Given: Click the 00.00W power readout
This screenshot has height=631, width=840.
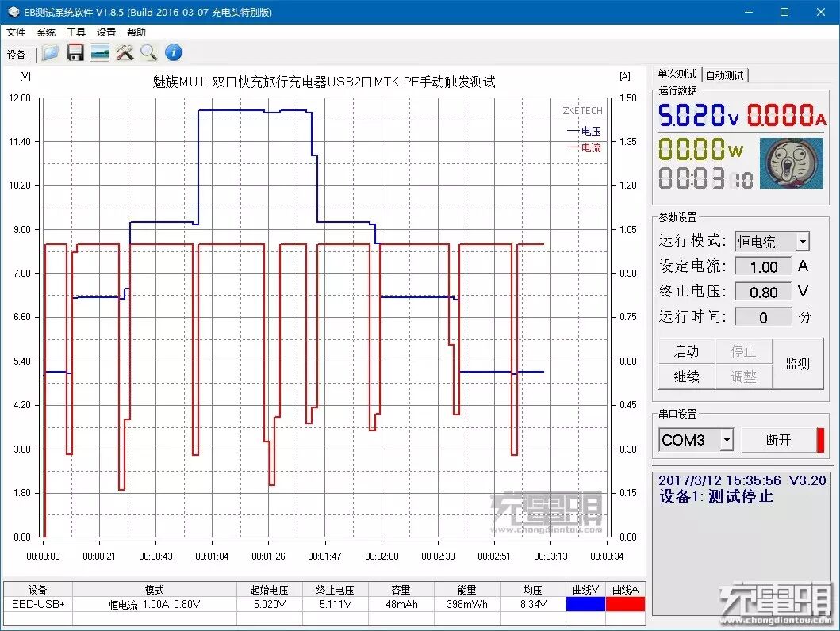Looking at the screenshot, I should 700,149.
